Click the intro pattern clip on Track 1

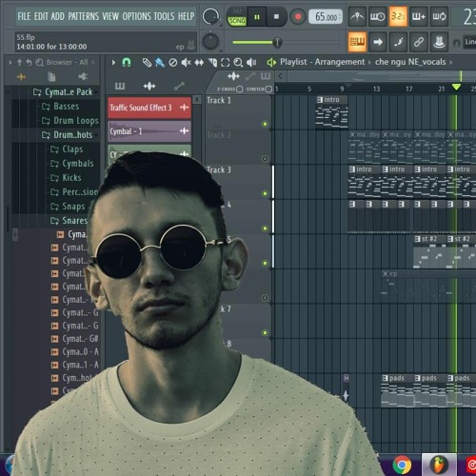pos(332,112)
